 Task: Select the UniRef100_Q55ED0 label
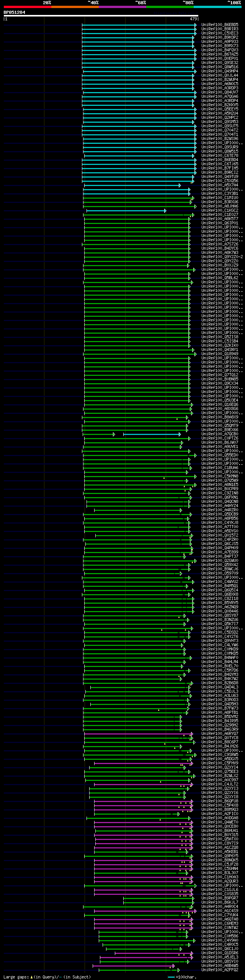pos(220,455)
